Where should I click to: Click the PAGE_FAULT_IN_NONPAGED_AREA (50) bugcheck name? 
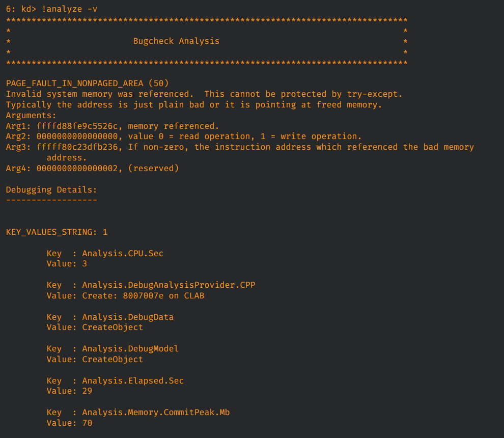[87, 83]
